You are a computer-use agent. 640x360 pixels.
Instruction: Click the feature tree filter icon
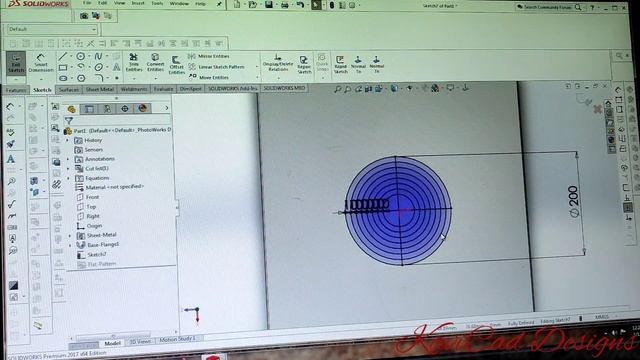[69, 120]
